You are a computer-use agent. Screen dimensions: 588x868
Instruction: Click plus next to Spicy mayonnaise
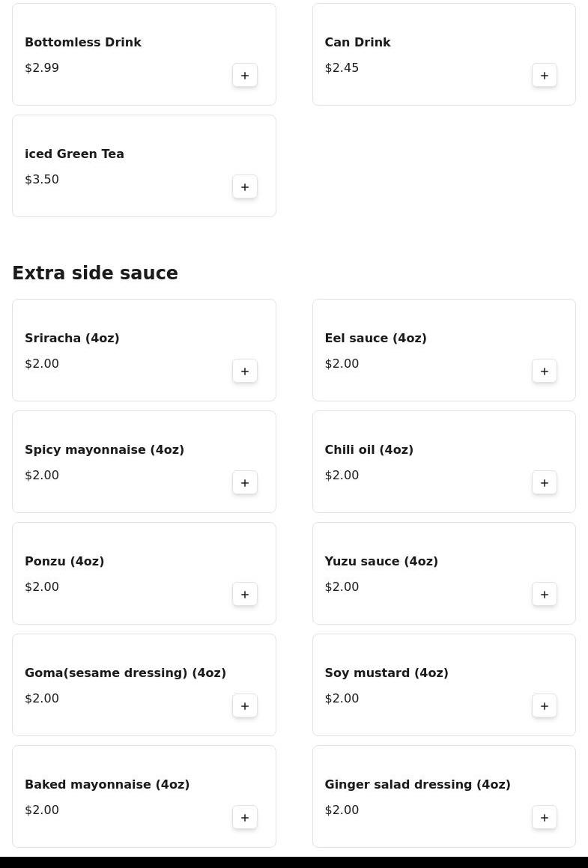click(245, 482)
